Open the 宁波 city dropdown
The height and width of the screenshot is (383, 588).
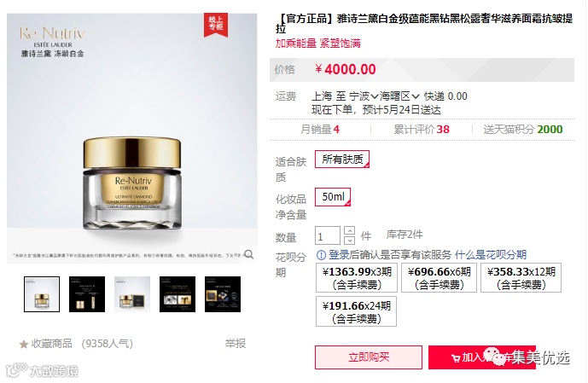tap(364, 96)
